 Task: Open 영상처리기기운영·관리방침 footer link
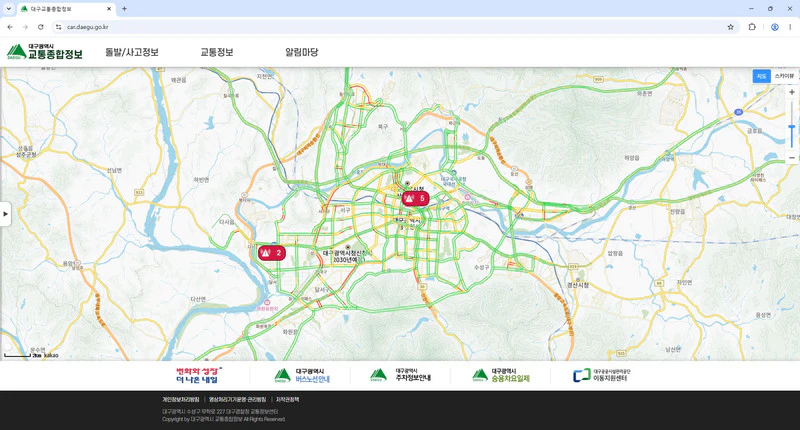coord(237,399)
